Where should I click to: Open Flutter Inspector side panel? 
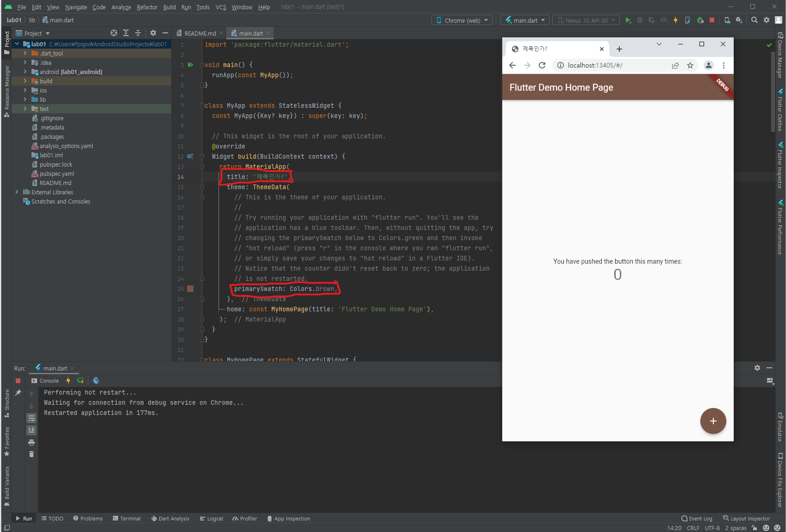coord(780,165)
